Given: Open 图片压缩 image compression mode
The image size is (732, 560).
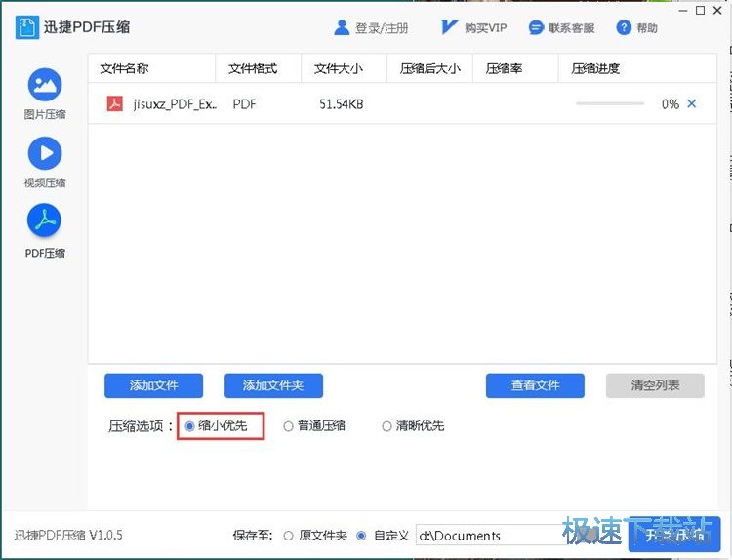Looking at the screenshot, I should 45,94.
